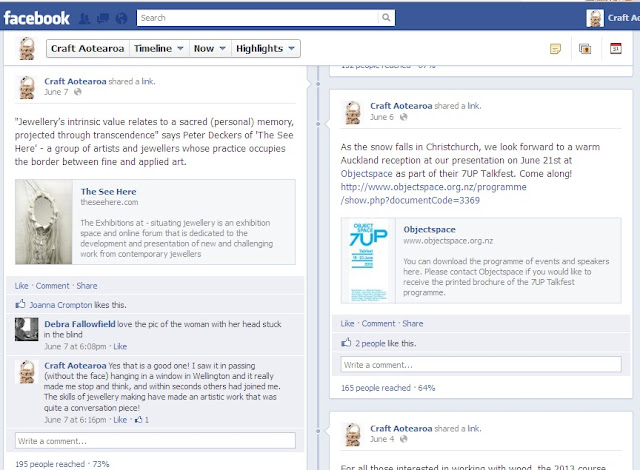This screenshot has width=640, height=470.
Task: Click the facebook logo
Action: [37, 18]
